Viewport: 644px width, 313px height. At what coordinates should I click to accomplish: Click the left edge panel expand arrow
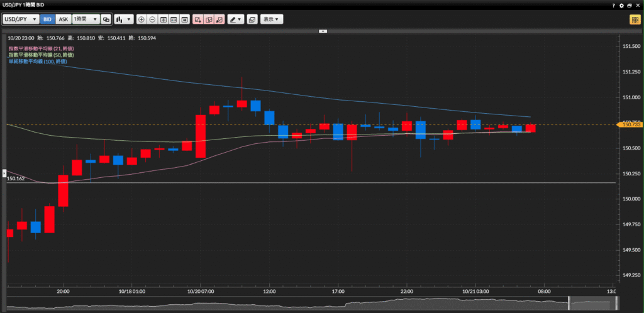coord(4,172)
